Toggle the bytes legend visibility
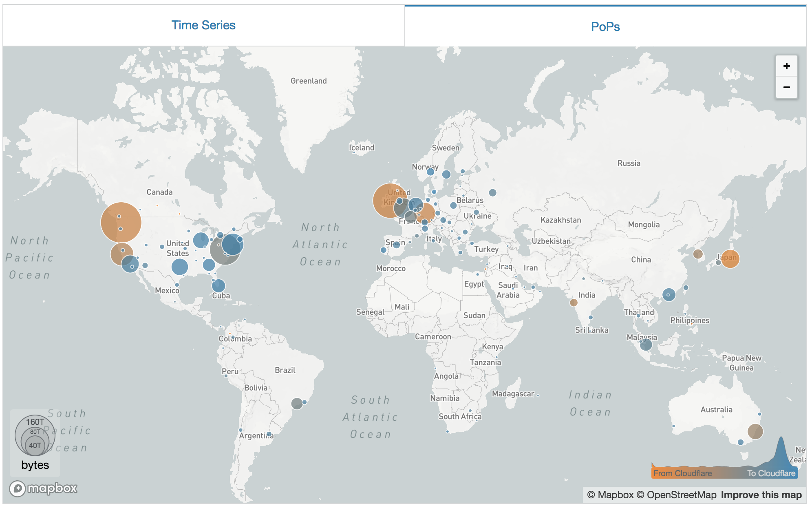Image resolution: width=812 pixels, height=508 pixels. 33,468
